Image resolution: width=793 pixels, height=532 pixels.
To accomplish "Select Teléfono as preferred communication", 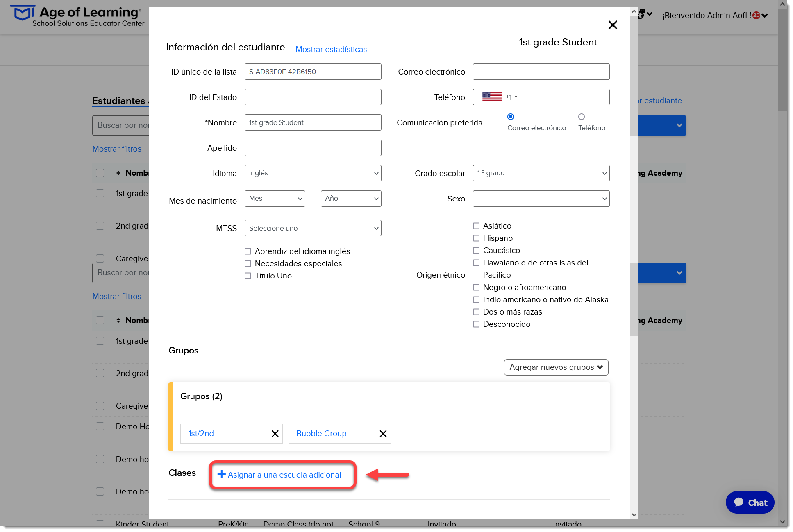I will coord(581,117).
